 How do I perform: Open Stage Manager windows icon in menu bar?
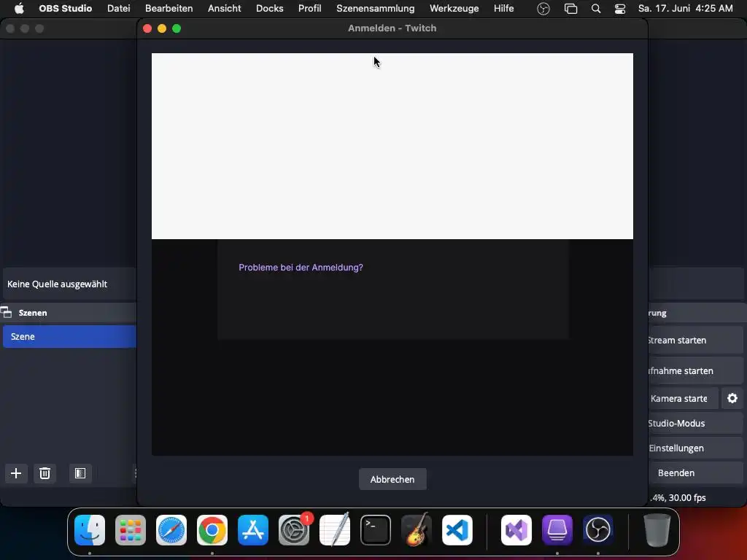570,9
